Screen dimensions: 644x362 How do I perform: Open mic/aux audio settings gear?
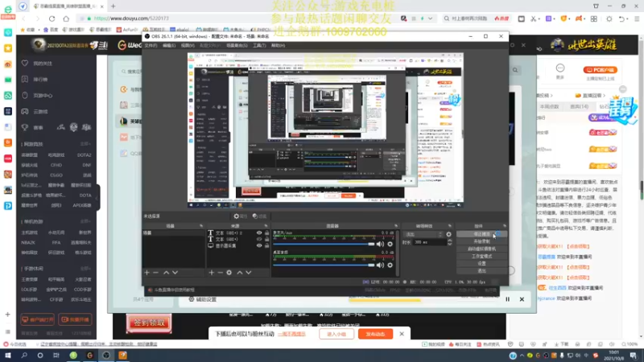(x=390, y=245)
